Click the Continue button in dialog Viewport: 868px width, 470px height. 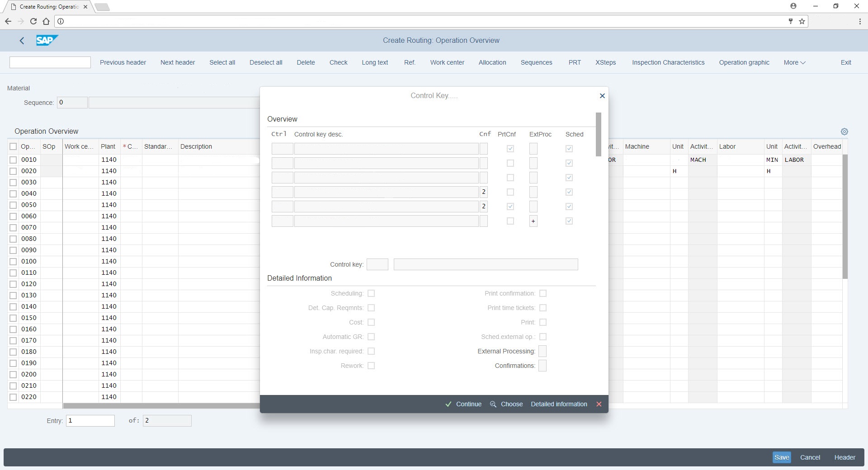[x=463, y=404]
